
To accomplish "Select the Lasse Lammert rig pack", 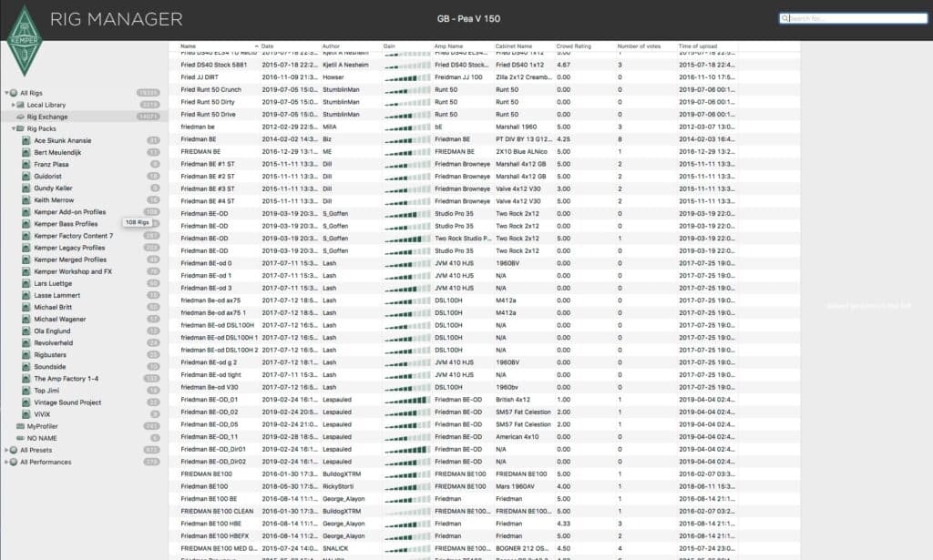I will pyautogui.click(x=57, y=295).
